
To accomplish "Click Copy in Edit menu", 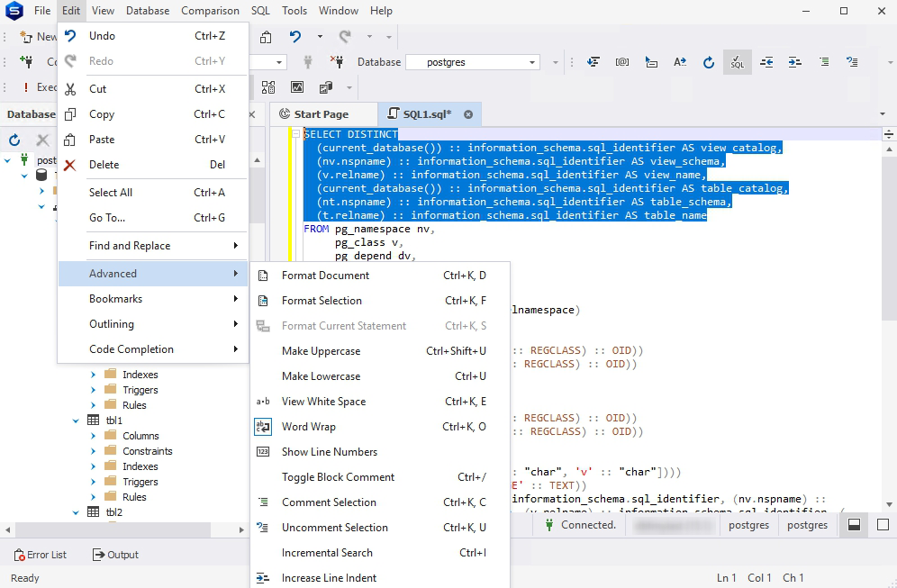I will tap(153, 113).
